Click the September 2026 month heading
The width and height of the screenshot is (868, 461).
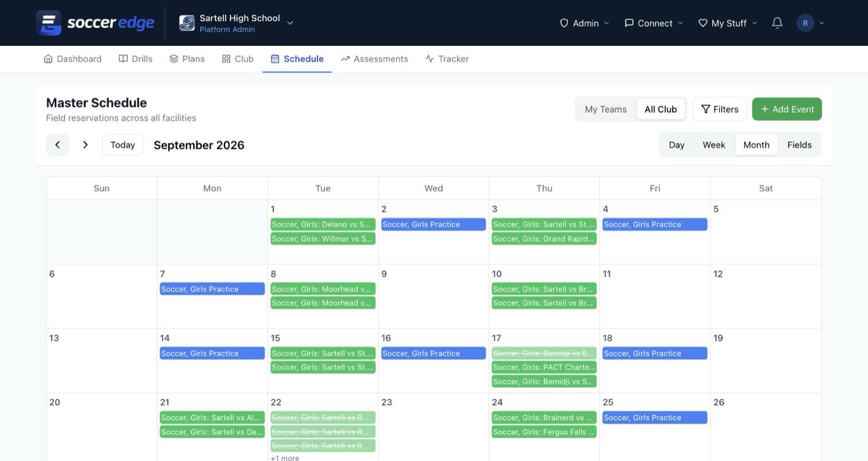point(199,145)
